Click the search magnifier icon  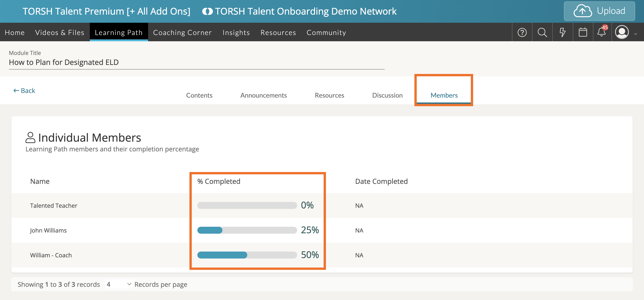coord(542,32)
